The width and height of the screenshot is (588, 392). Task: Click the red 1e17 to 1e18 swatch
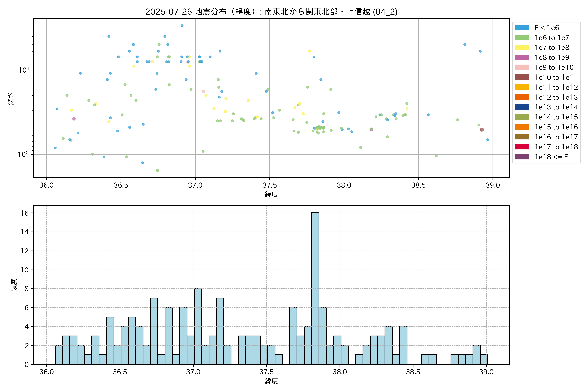pos(522,147)
